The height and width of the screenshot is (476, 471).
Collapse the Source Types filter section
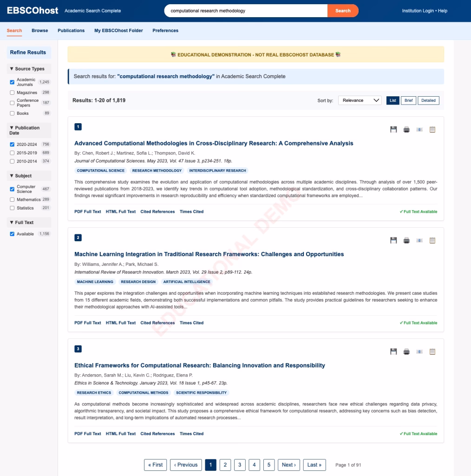(x=27, y=69)
